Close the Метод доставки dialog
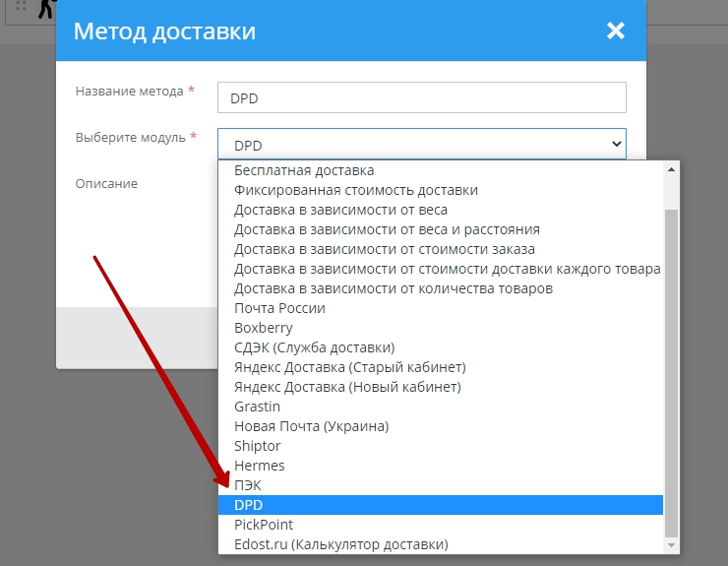 click(x=616, y=31)
